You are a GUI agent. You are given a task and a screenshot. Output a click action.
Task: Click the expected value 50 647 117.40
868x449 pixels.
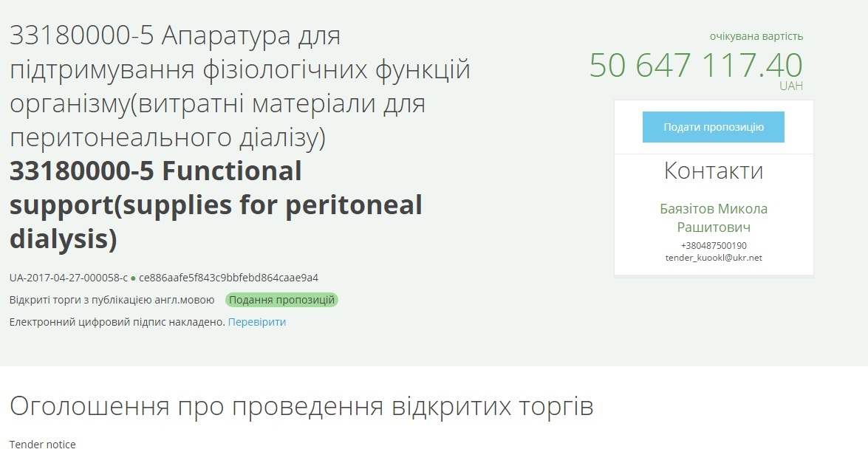point(695,65)
